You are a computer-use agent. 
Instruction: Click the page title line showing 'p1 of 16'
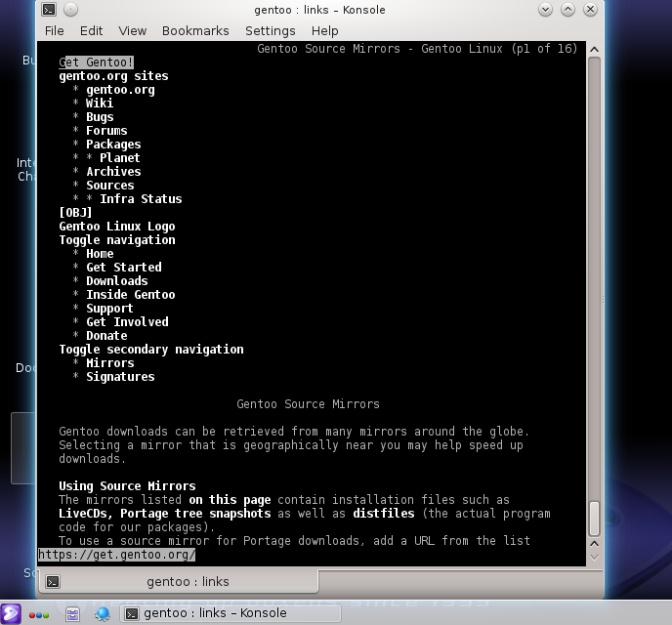[417, 49]
